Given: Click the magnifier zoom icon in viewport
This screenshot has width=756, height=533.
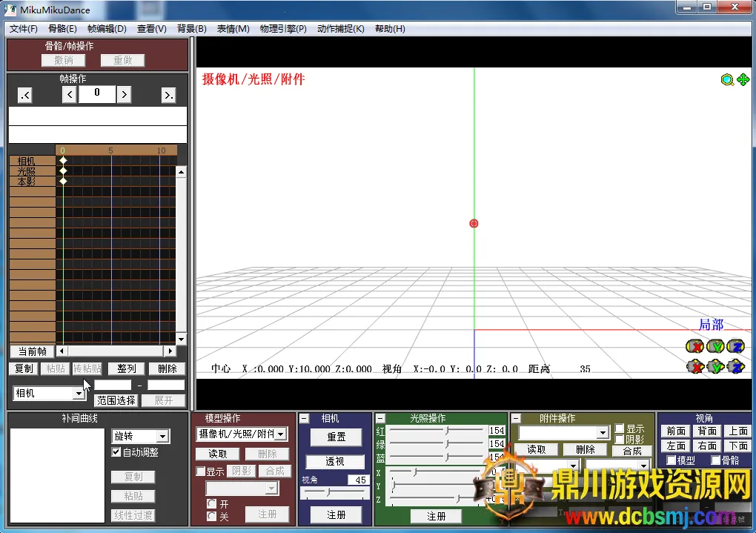Looking at the screenshot, I should pyautogui.click(x=727, y=80).
